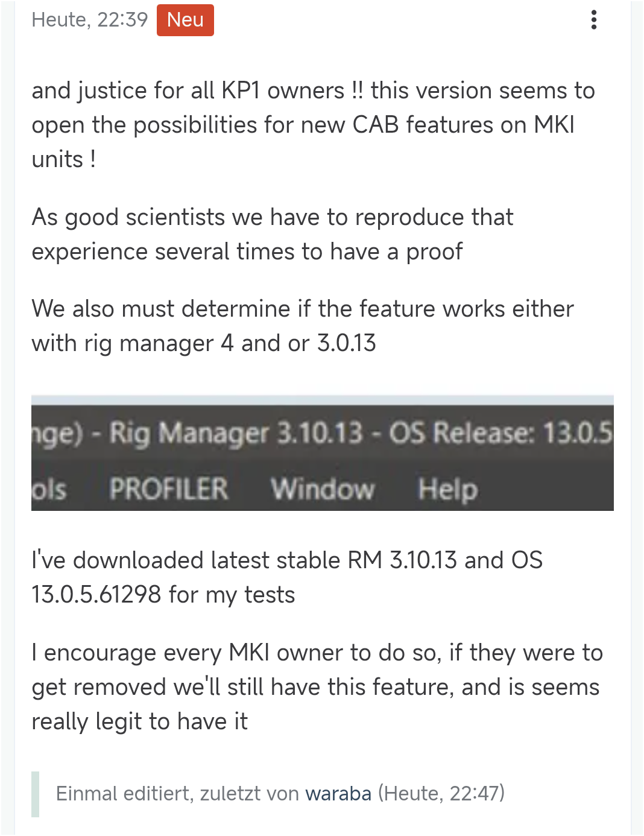Viewport: 644px width, 836px height.
Task: Click the 'As good scientists' paragraph
Action: 273,234
